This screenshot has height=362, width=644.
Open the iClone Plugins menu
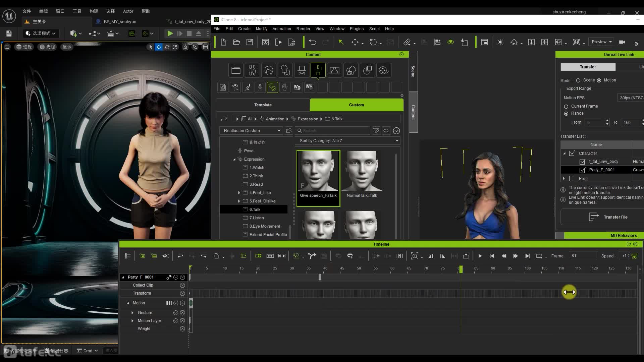click(357, 29)
